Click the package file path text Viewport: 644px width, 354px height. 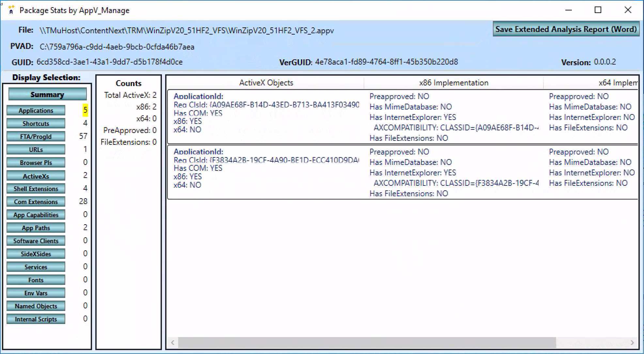coord(187,31)
